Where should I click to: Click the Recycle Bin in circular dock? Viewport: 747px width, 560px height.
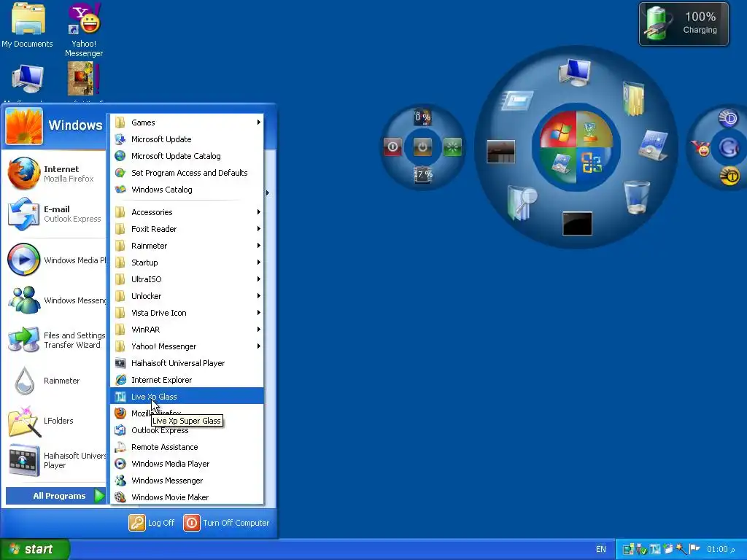pyautogui.click(x=637, y=197)
